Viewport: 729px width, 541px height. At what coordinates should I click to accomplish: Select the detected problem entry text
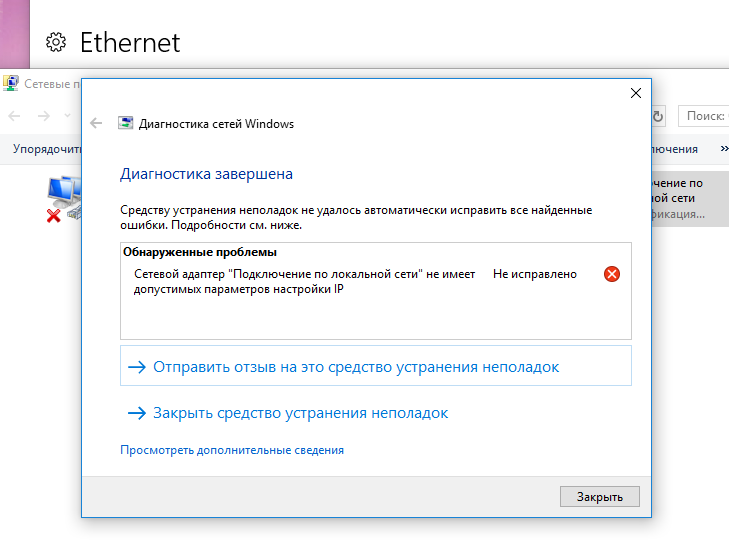305,281
